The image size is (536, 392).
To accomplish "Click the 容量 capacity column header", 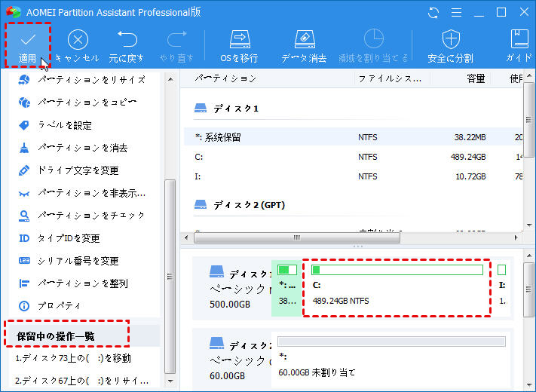I will click(x=476, y=79).
